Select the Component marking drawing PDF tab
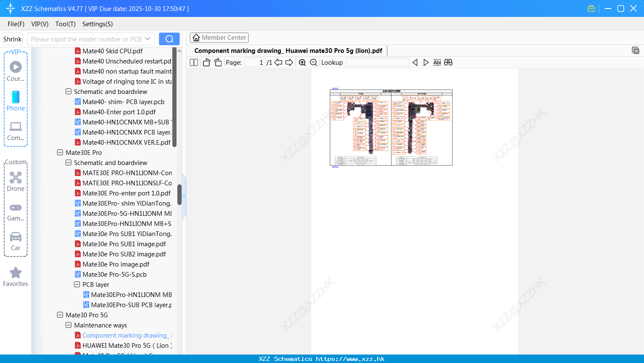The width and height of the screenshot is (644, 363). [288, 51]
